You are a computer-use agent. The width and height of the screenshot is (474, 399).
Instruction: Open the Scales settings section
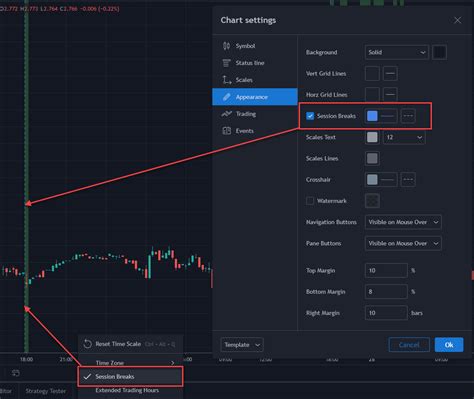pyautogui.click(x=255, y=80)
